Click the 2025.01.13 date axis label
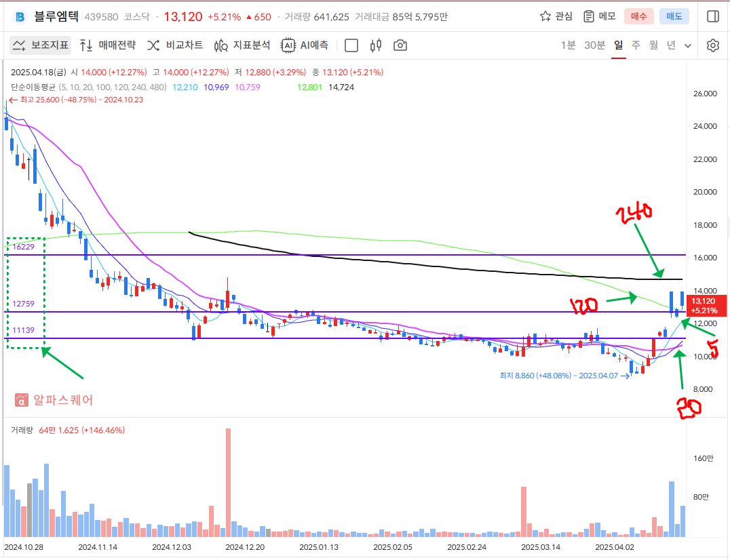The image size is (730, 560). (319, 547)
